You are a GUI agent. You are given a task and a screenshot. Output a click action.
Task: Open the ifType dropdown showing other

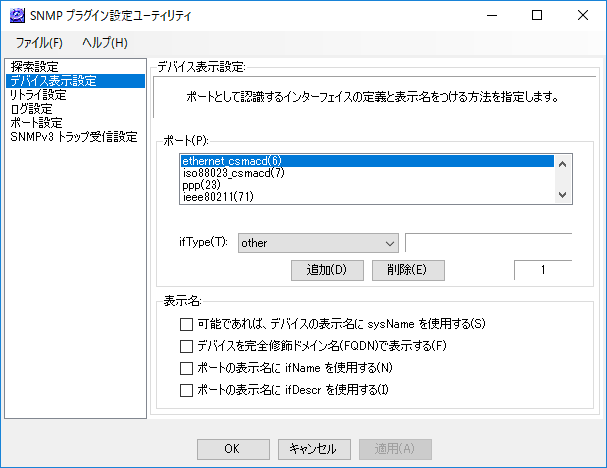(318, 243)
